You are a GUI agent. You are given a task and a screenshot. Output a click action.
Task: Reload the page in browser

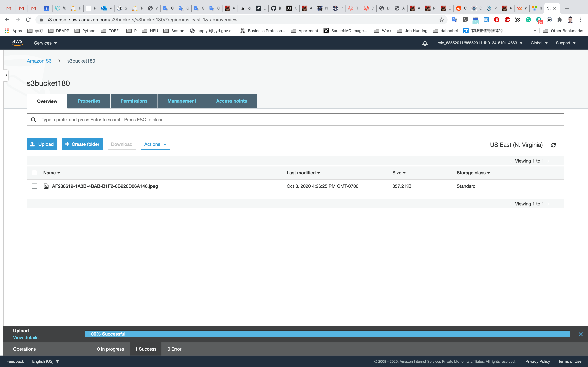tap(28, 20)
